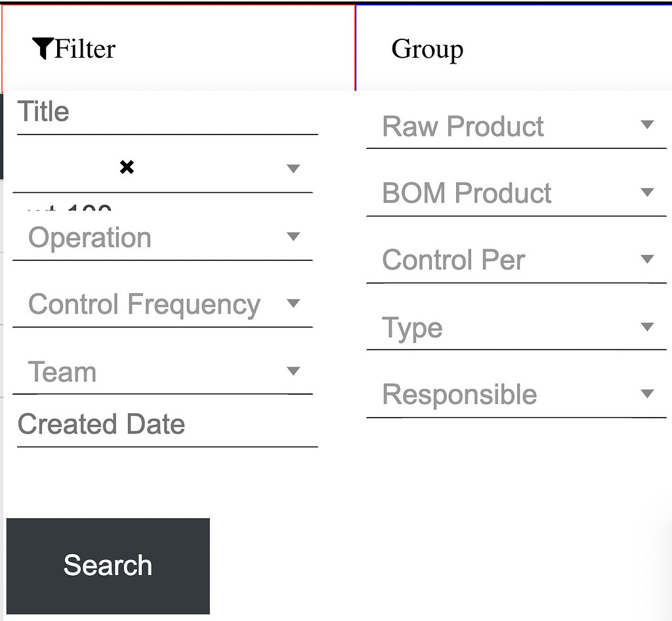Select the Team dropdown
The image size is (672, 621).
pyautogui.click(x=151, y=372)
